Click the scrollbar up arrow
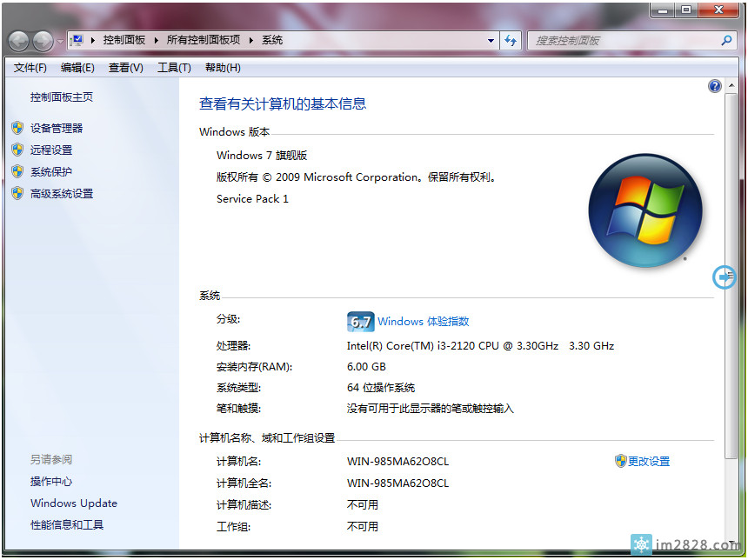The width and height of the screenshot is (748, 560). 731,86
